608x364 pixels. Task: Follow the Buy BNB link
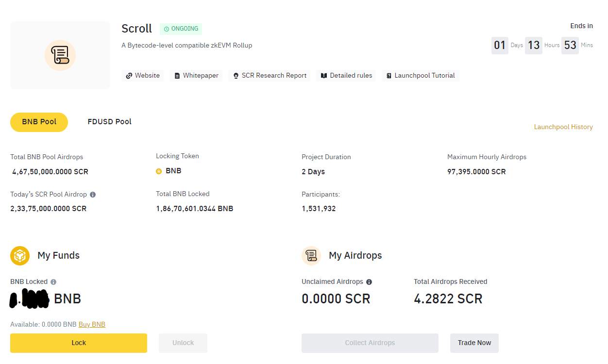point(92,325)
